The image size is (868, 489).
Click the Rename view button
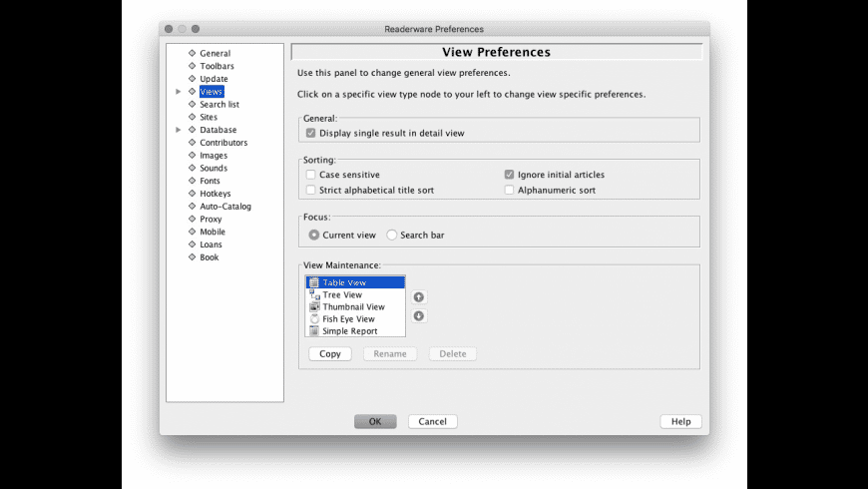coord(390,354)
